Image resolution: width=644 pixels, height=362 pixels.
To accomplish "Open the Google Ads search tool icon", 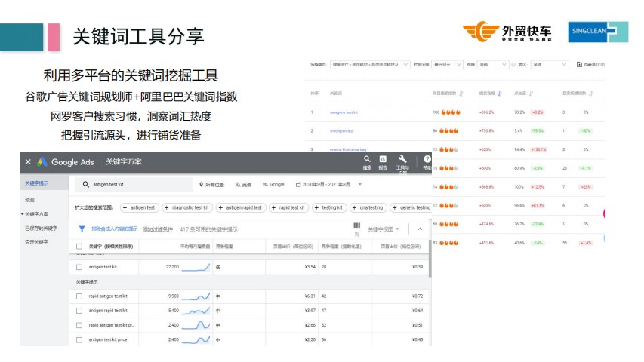I will coord(367,159).
